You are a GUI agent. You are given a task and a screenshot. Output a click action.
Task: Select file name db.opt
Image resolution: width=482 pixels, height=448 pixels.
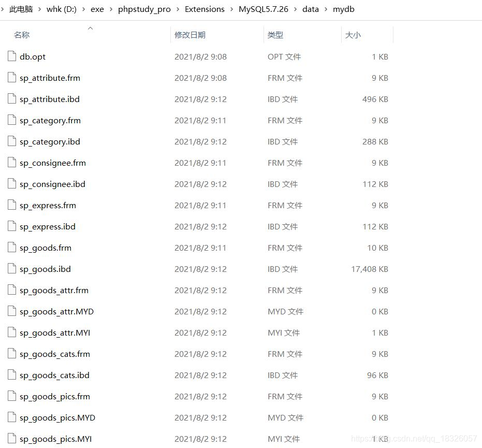pos(33,57)
